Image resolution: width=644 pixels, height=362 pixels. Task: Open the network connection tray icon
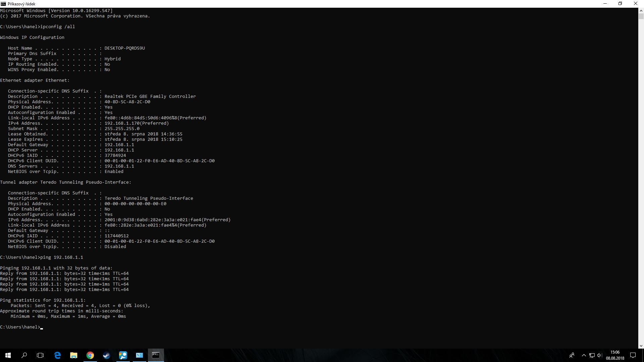pyautogui.click(x=592, y=355)
